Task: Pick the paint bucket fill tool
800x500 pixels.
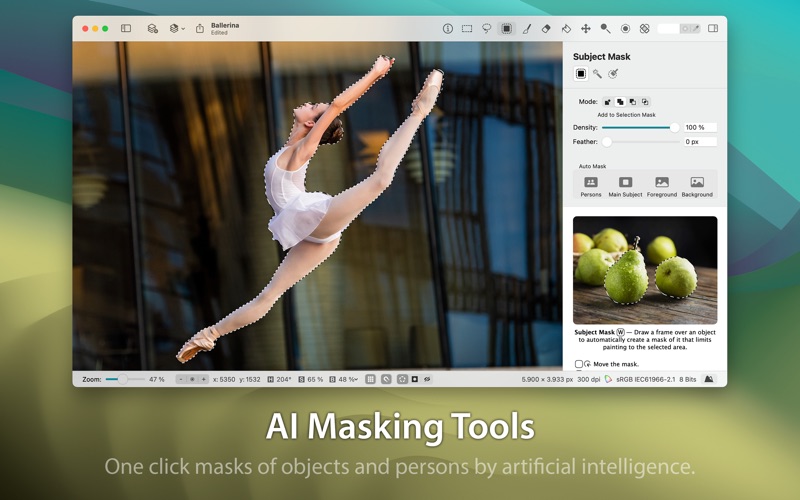Action: 566,29
